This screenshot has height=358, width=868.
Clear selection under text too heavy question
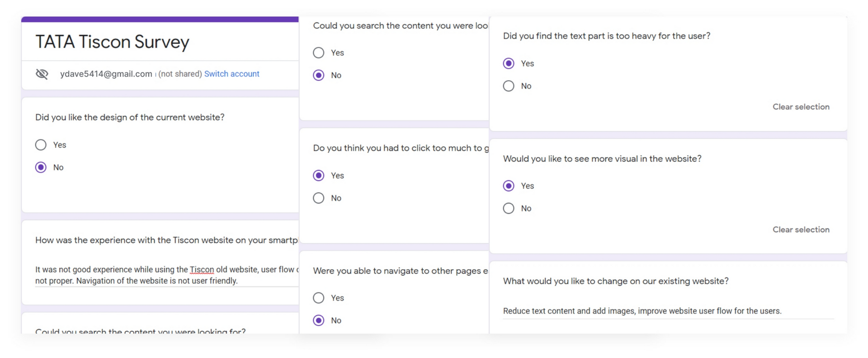[801, 107]
